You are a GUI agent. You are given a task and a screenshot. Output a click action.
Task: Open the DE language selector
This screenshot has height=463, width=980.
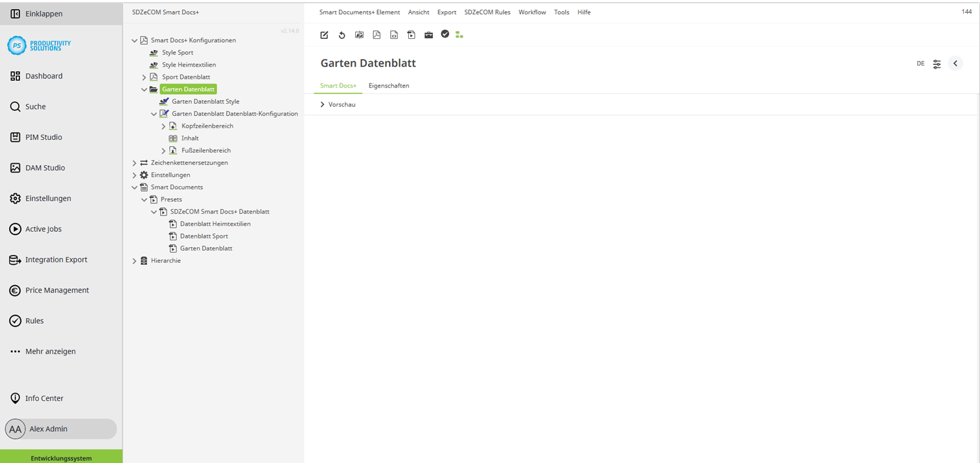[920, 63]
